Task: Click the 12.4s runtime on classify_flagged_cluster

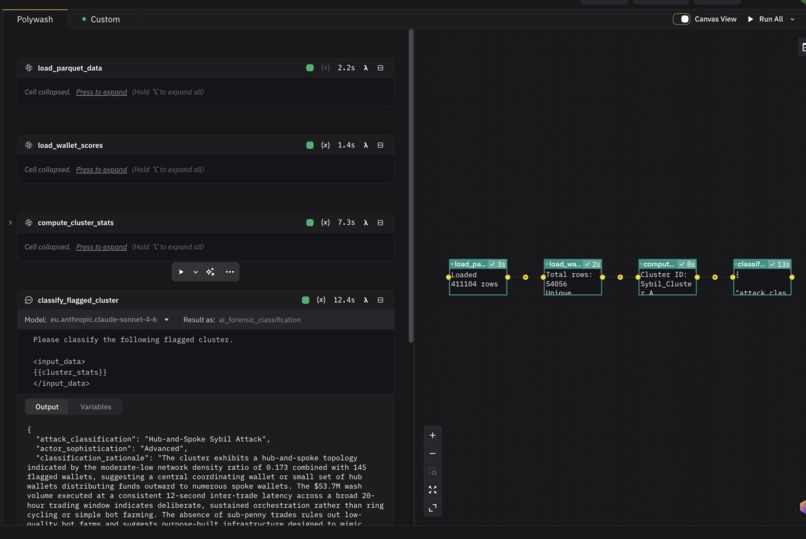Action: [x=344, y=300]
